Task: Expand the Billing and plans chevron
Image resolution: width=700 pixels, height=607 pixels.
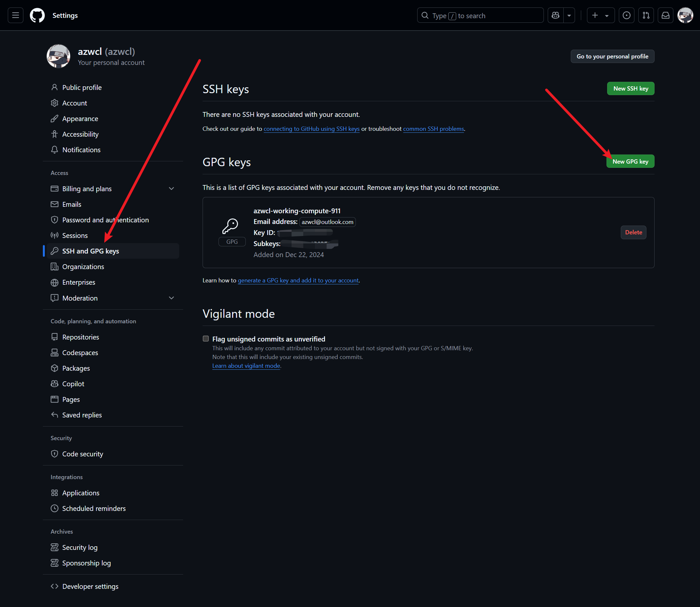Action: 171,189
